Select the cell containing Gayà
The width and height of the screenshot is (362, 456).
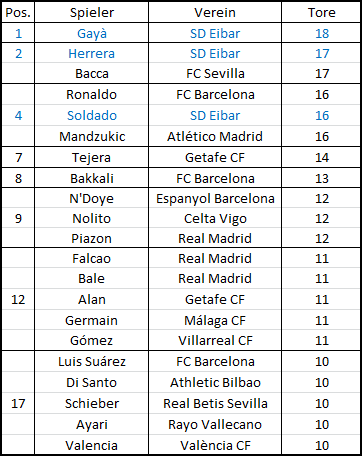point(92,33)
